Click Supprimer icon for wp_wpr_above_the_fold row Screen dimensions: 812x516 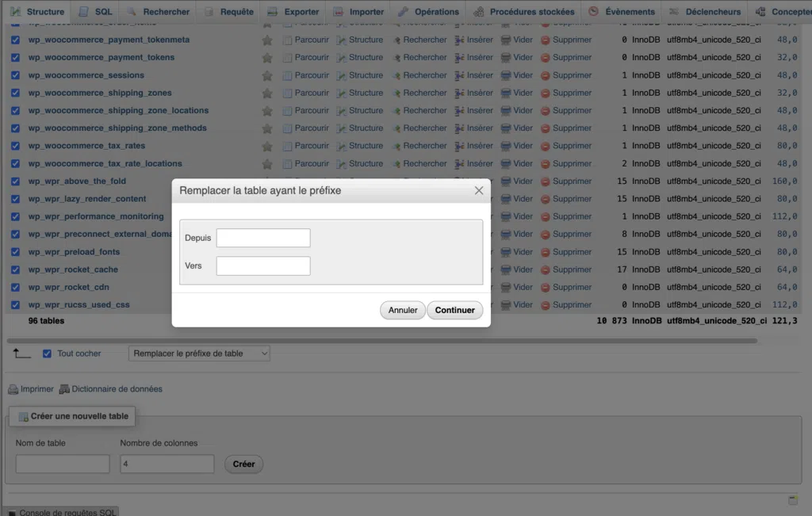(546, 182)
